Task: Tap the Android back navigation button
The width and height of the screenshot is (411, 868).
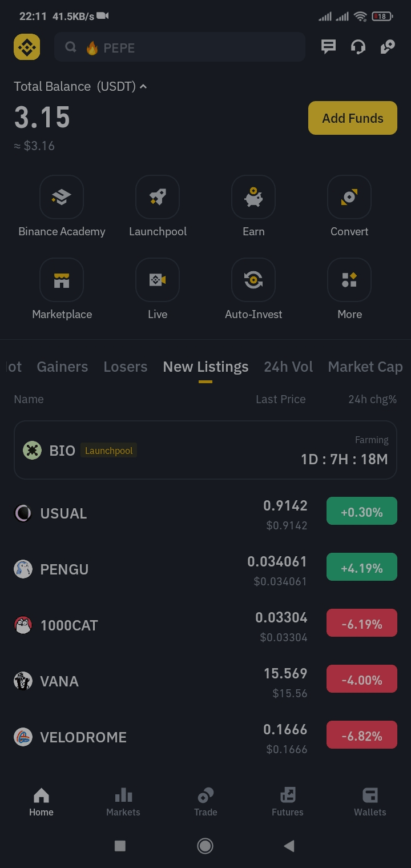Action: click(x=289, y=846)
